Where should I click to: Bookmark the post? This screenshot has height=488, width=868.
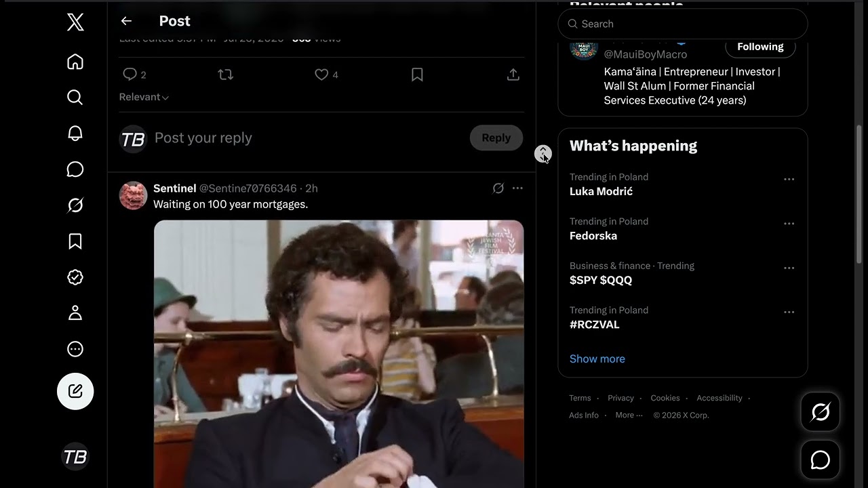click(x=417, y=75)
